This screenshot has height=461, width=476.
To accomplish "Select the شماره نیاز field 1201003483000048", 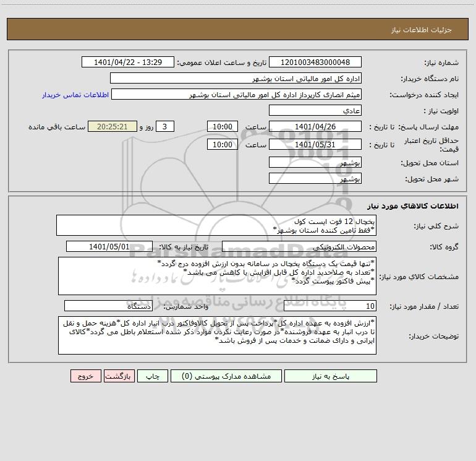I will point(315,62).
